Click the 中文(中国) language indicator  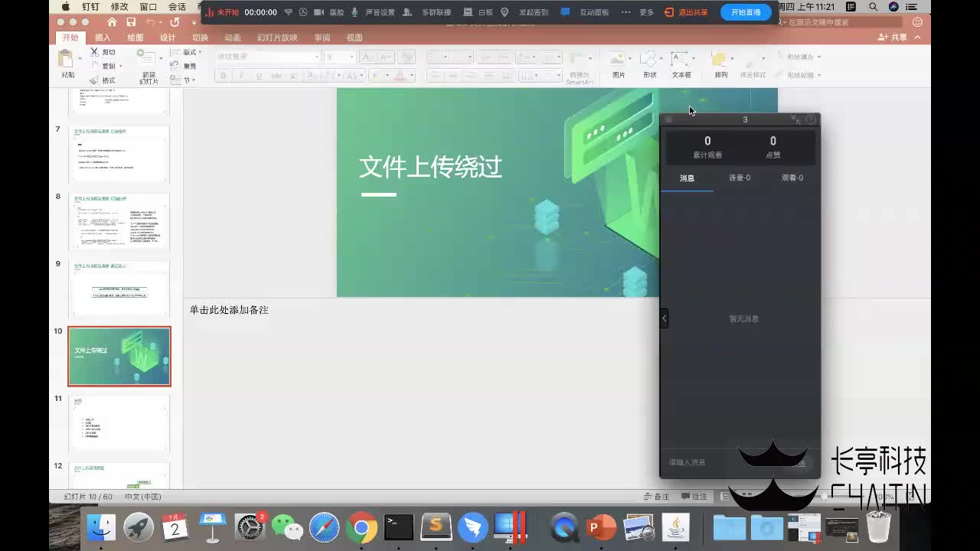click(142, 497)
